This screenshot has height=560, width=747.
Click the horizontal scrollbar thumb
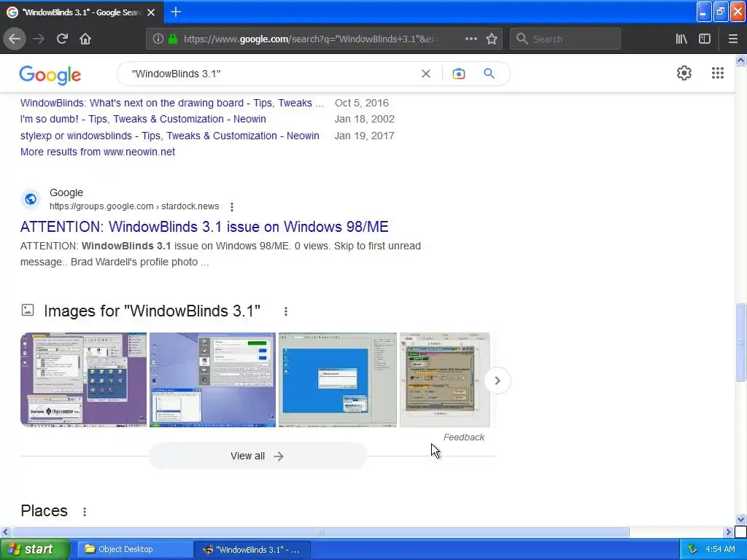320,532
